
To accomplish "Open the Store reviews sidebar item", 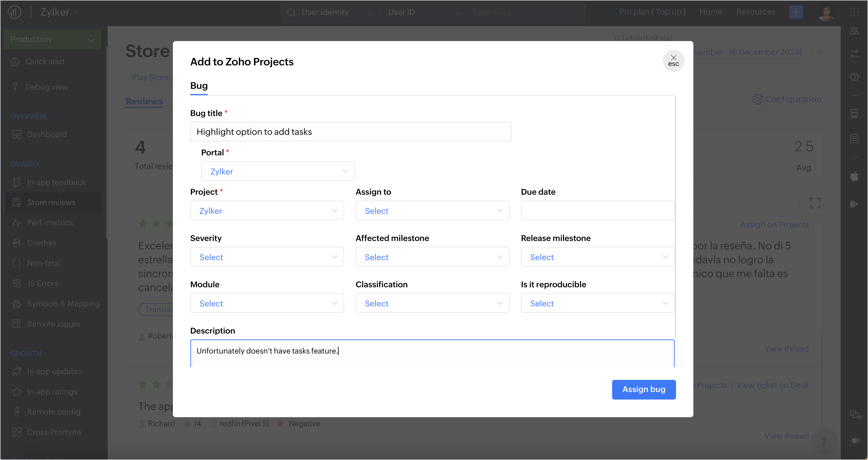I will [x=51, y=202].
